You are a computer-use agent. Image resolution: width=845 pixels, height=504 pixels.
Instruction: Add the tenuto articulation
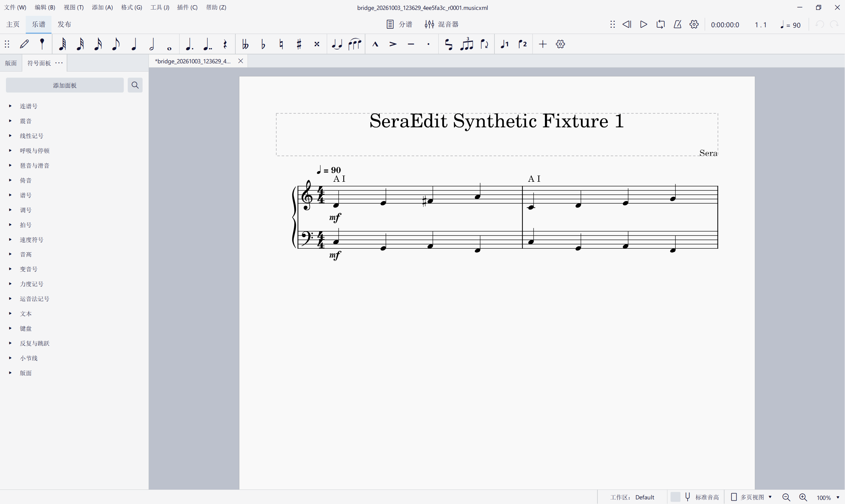[x=411, y=44]
